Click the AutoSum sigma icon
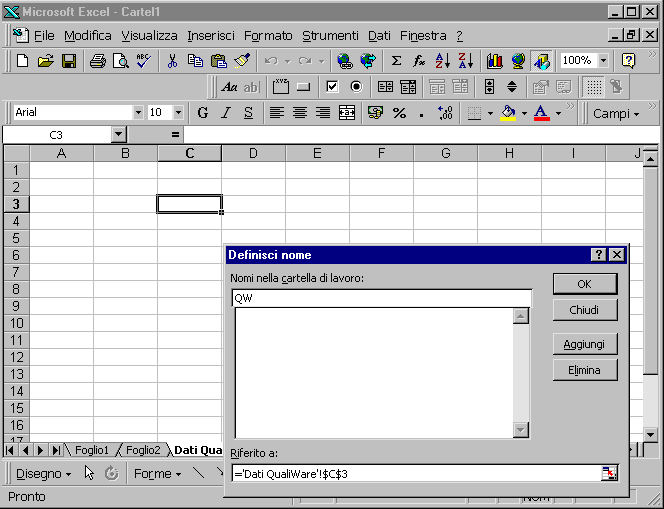The image size is (664, 509). click(396, 61)
